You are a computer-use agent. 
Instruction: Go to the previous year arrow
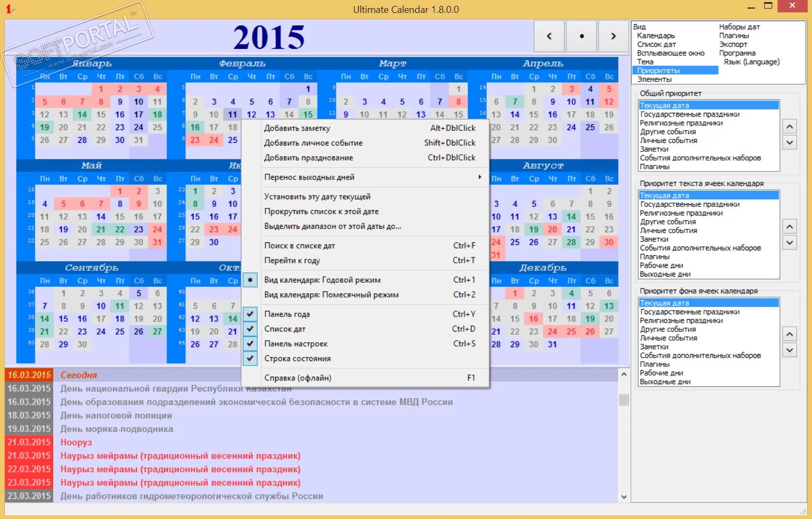(549, 36)
